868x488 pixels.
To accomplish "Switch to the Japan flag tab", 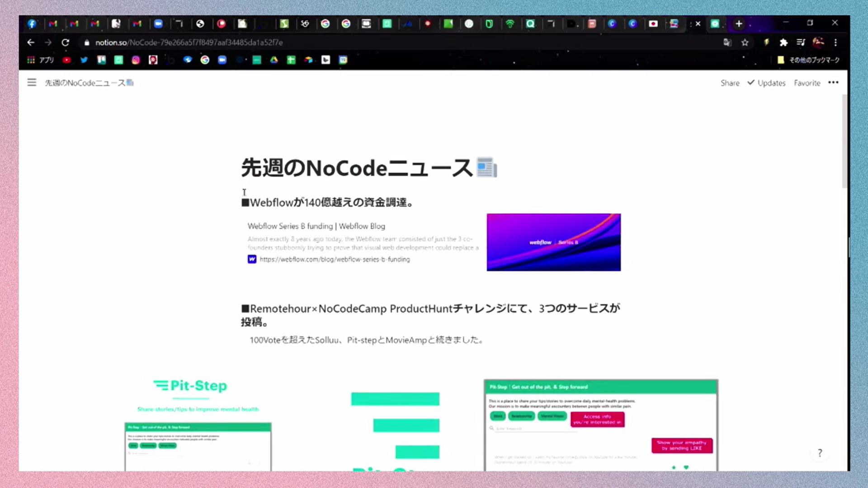I will click(x=653, y=24).
